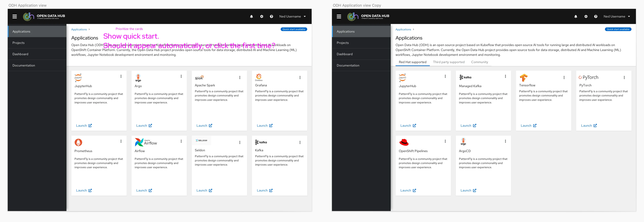The width and height of the screenshot is (644, 222).
Task: Click the PyTorch logo
Action: [589, 77]
